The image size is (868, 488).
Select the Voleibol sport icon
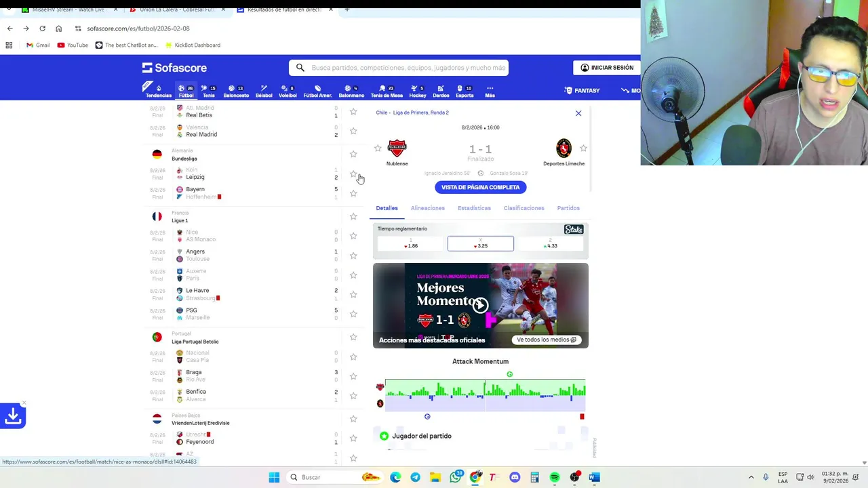coord(288,91)
